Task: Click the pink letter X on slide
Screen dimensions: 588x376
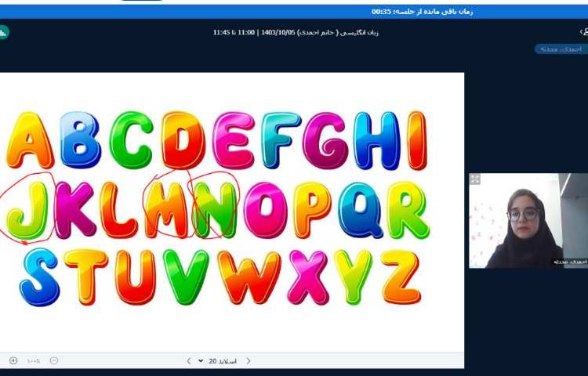Action: point(308,277)
